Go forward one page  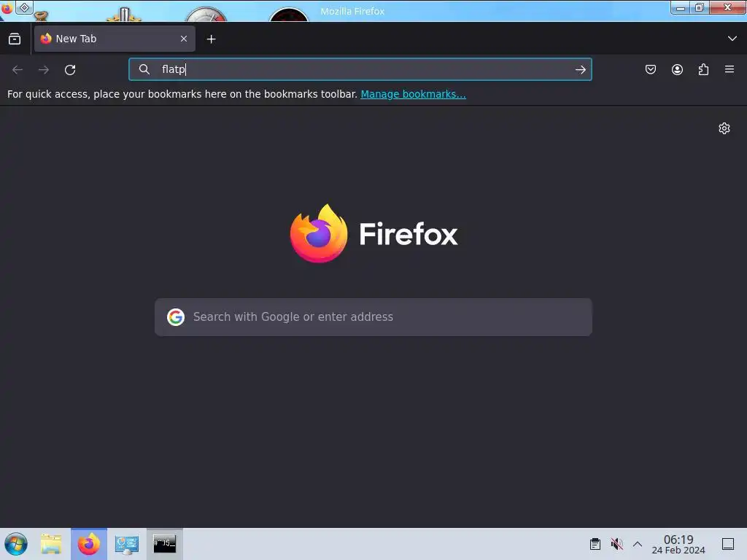pos(44,69)
